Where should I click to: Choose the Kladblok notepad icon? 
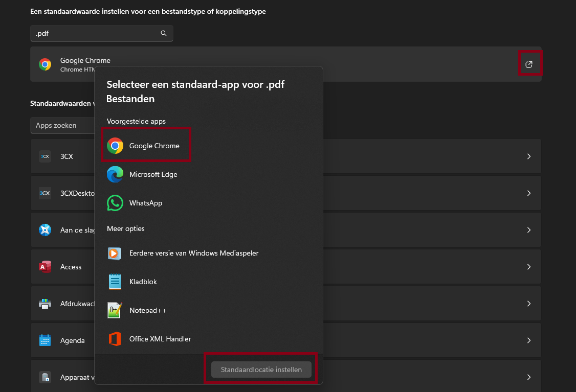coord(115,282)
